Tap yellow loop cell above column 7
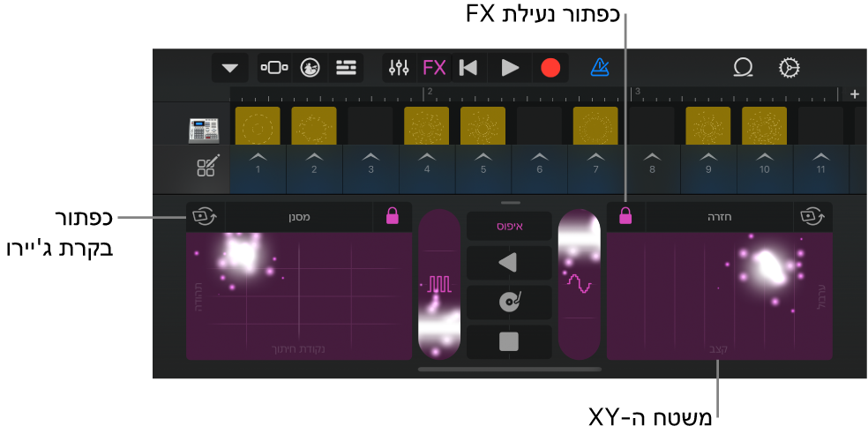 click(595, 125)
